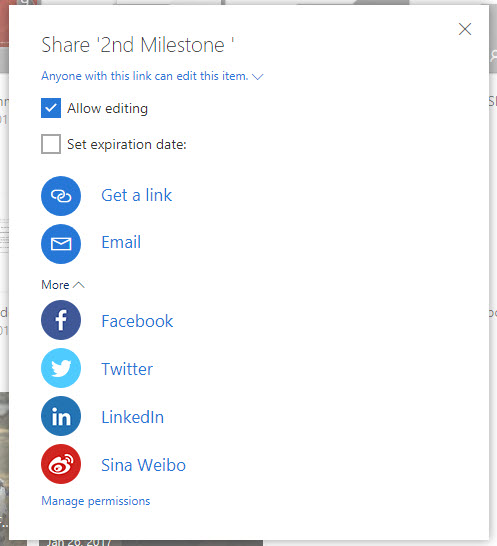Enable the Set expiration date checkbox
Screen dimensions: 497x546
tap(51, 144)
